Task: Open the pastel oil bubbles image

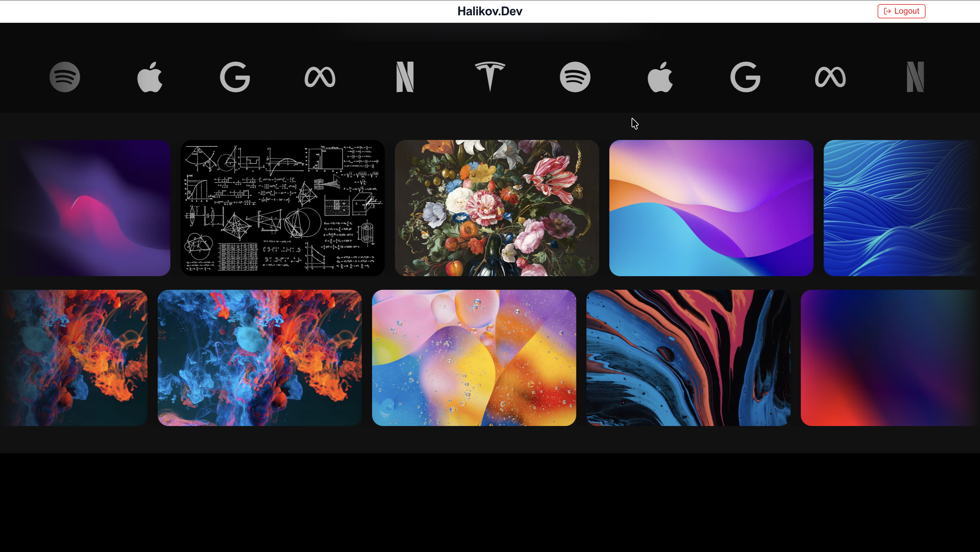Action: pyautogui.click(x=474, y=358)
